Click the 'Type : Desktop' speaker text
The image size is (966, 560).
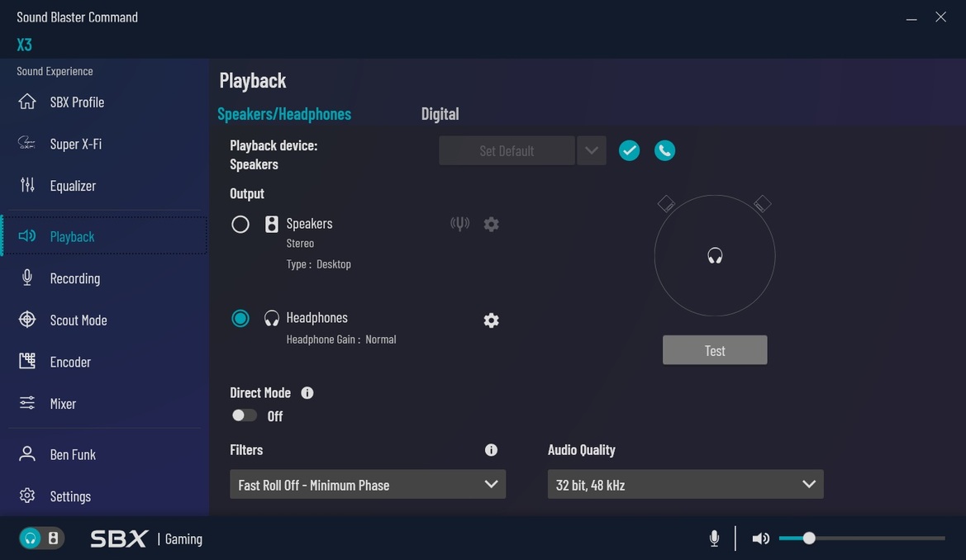coord(318,264)
